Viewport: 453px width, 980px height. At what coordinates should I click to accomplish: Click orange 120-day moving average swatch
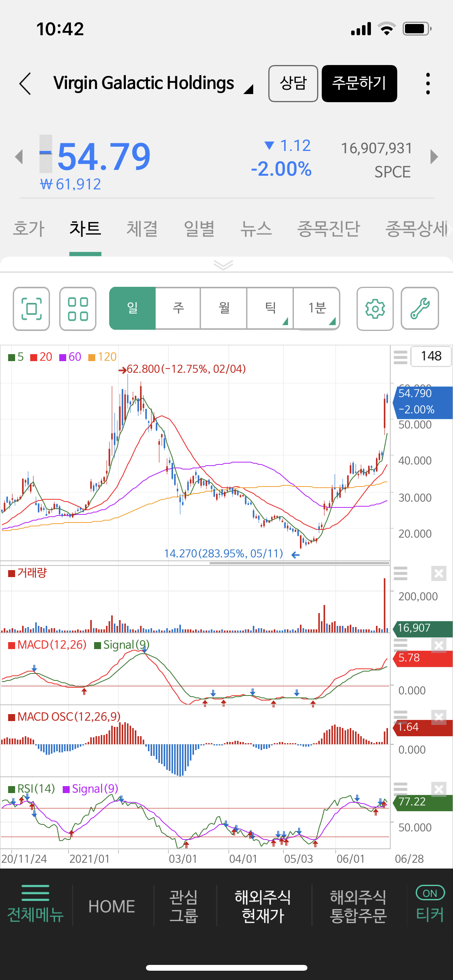[92, 357]
